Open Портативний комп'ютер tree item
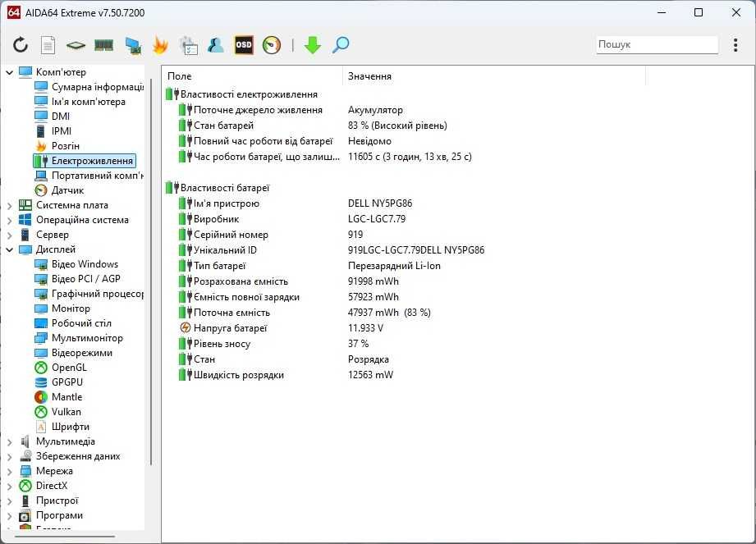This screenshot has width=756, height=544. coord(89,176)
